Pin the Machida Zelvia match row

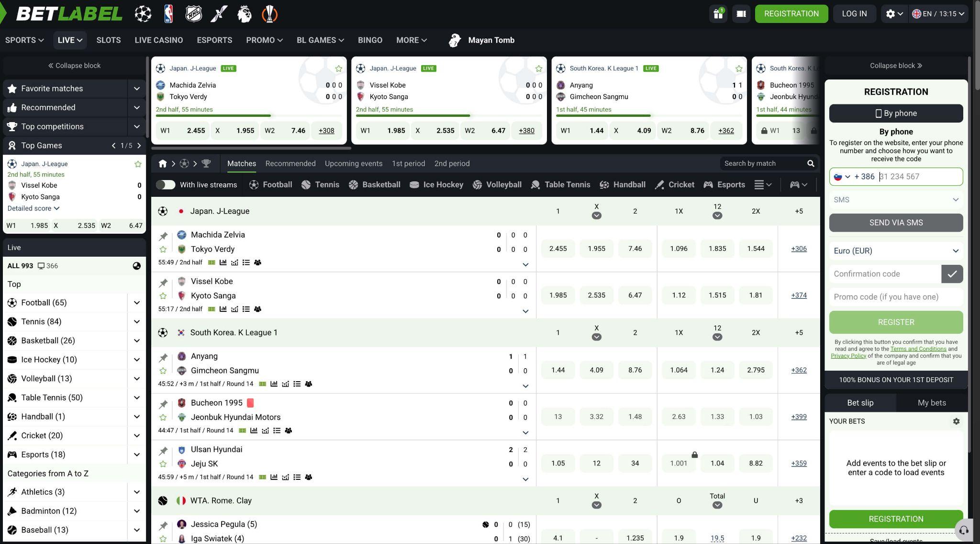tap(163, 236)
